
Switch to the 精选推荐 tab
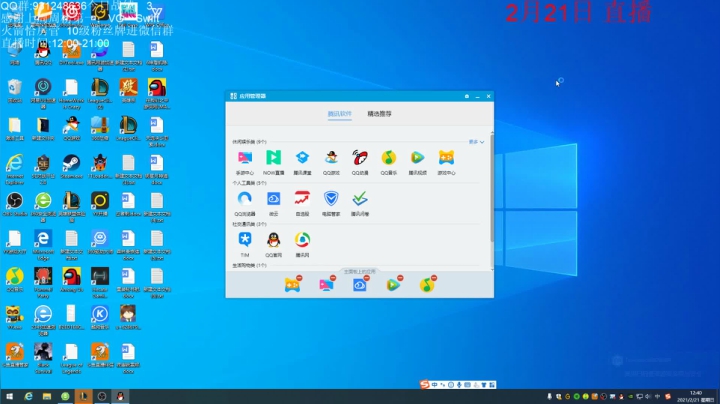tap(379, 114)
